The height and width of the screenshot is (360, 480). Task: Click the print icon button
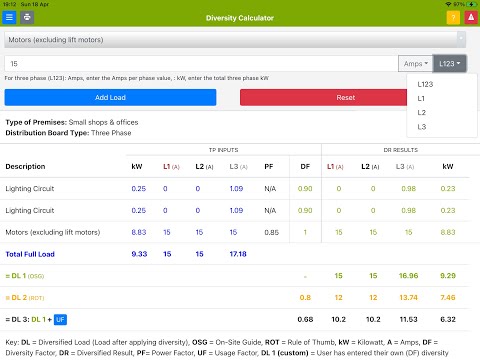(x=27, y=17)
